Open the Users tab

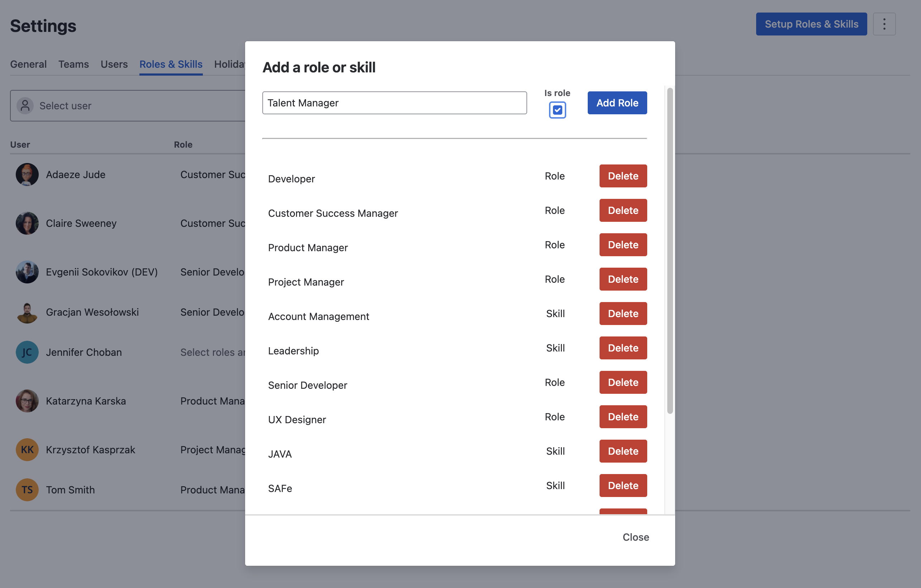click(114, 64)
